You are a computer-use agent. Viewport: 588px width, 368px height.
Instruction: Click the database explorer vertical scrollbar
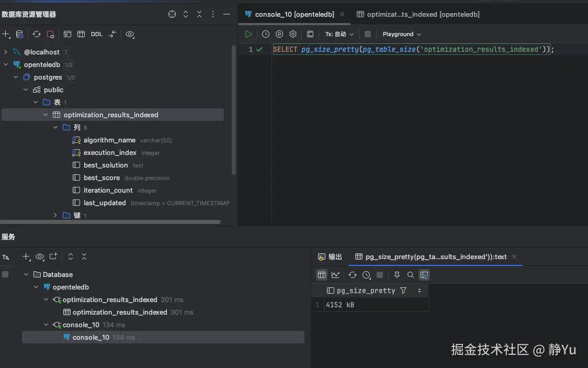[x=234, y=110]
